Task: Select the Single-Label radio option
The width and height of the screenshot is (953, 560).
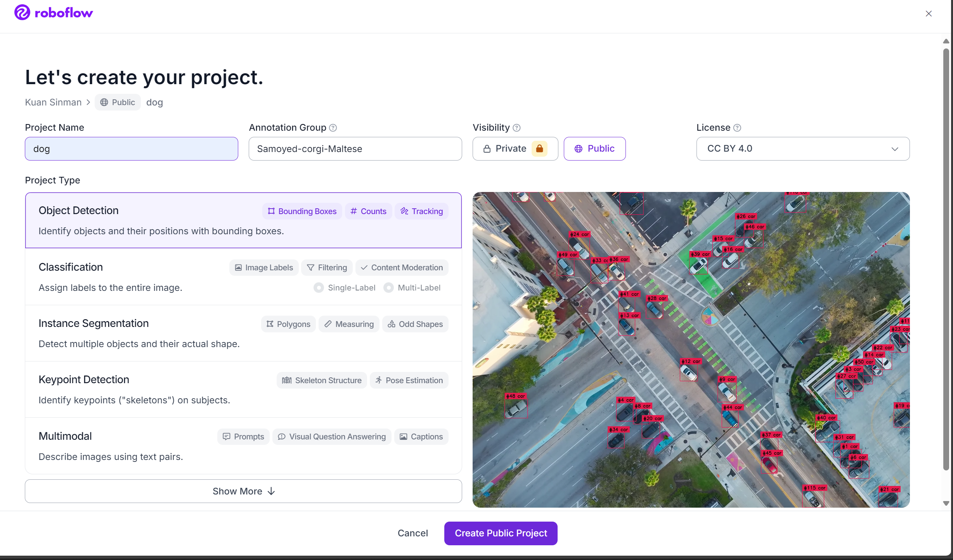Action: pos(319,287)
